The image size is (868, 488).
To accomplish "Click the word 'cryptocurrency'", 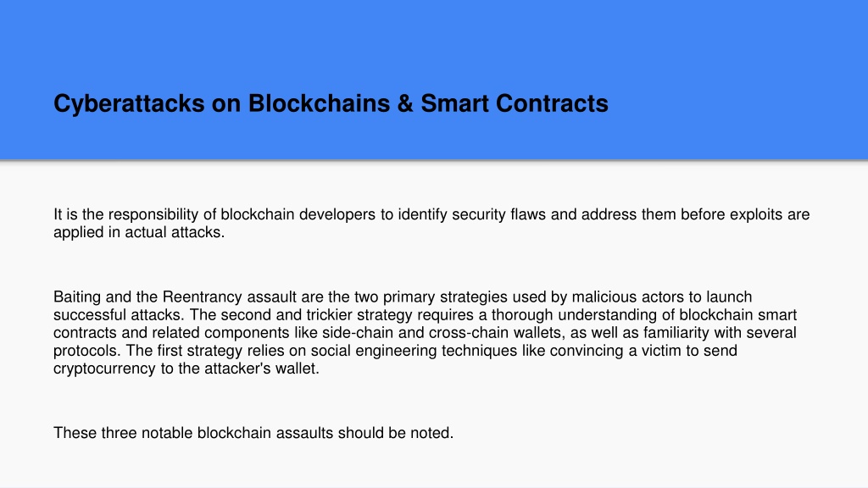I will tap(104, 369).
